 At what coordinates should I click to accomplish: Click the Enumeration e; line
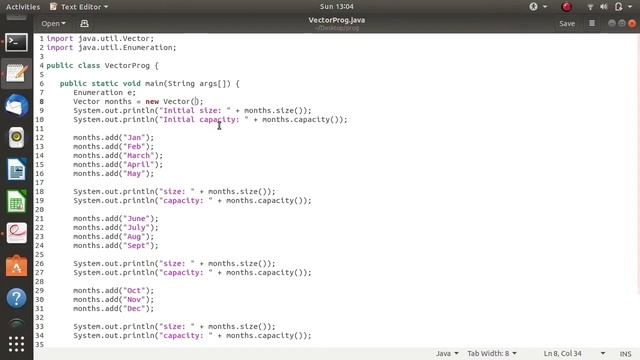click(x=104, y=92)
